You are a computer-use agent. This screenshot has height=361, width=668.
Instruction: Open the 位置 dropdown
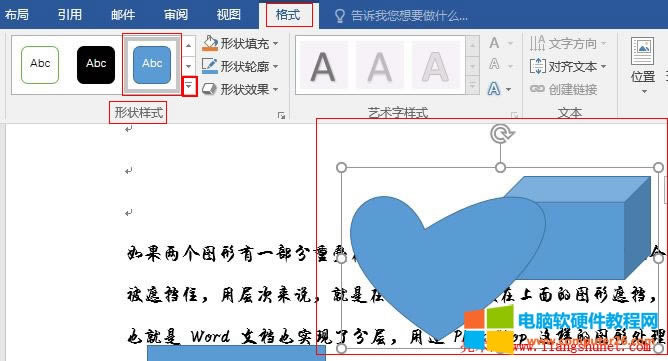coord(643,66)
